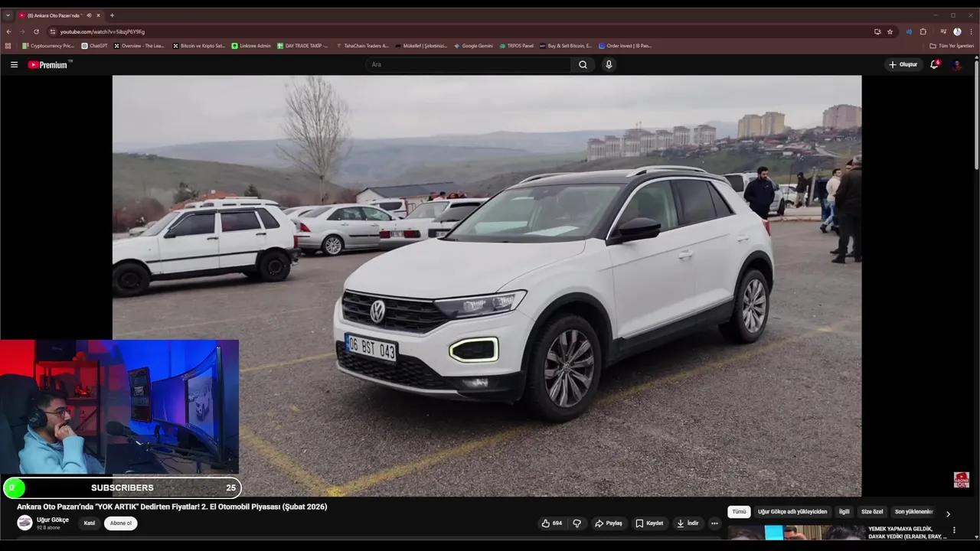Image resolution: width=980 pixels, height=551 pixels.
Task: Click the blue extension icon beside bookmark star
Action: click(x=909, y=31)
